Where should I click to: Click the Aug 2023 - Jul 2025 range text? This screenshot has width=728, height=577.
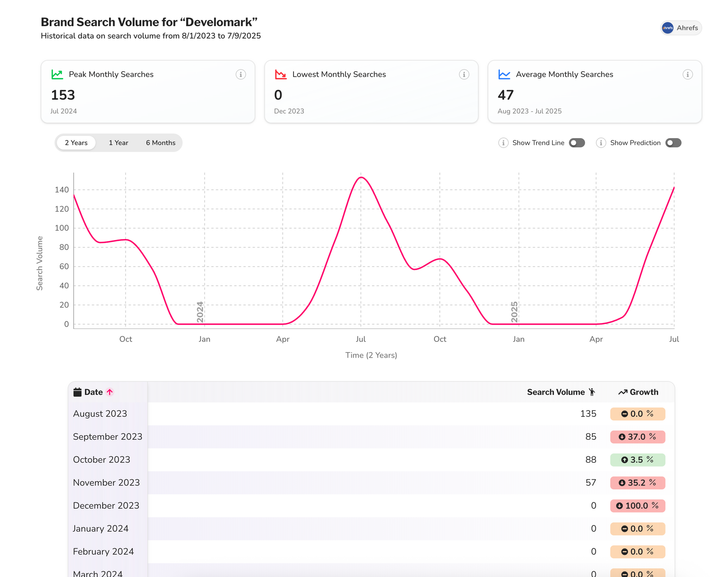pos(529,111)
